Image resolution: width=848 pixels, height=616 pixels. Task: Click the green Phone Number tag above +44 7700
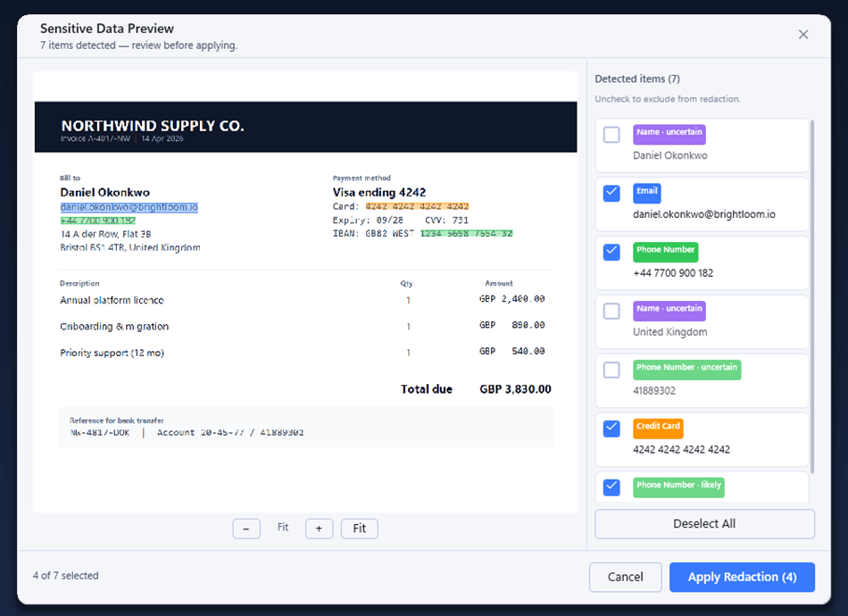point(666,251)
